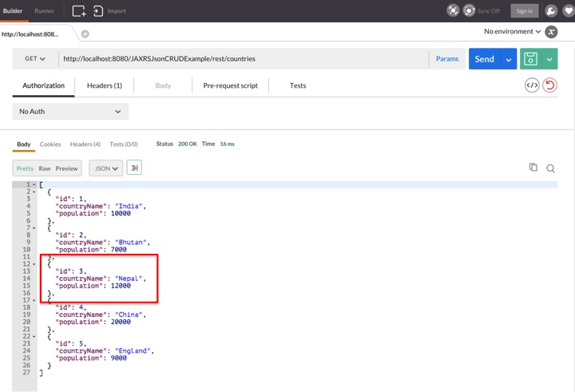Image resolution: width=575 pixels, height=392 pixels.
Task: Open the environment quick look icon
Action: (551, 32)
